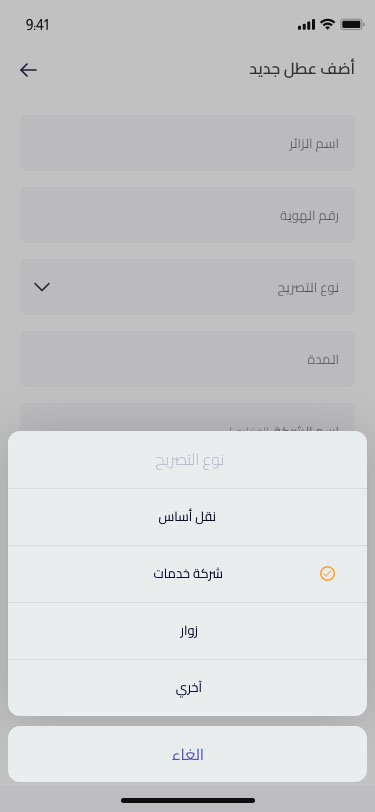Screen dimensions: 375x812
Task: Tap the back arrow icon
Action: coord(28,70)
